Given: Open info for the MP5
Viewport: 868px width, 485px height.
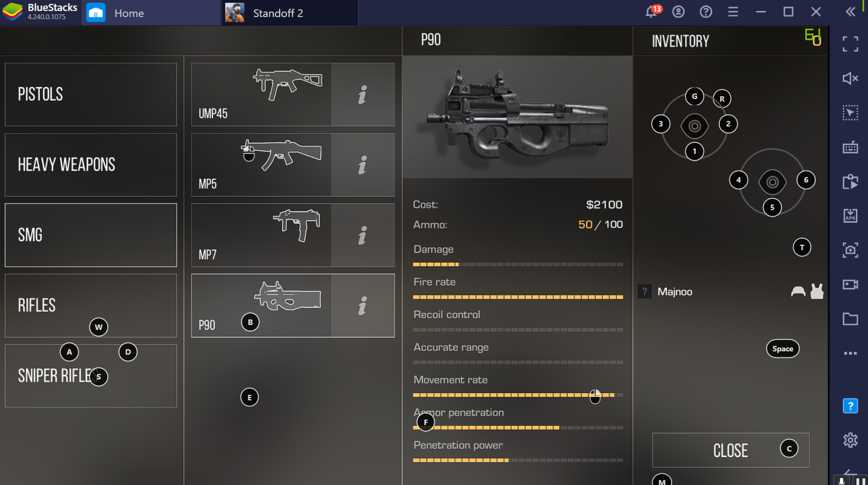Looking at the screenshot, I should pos(363,165).
